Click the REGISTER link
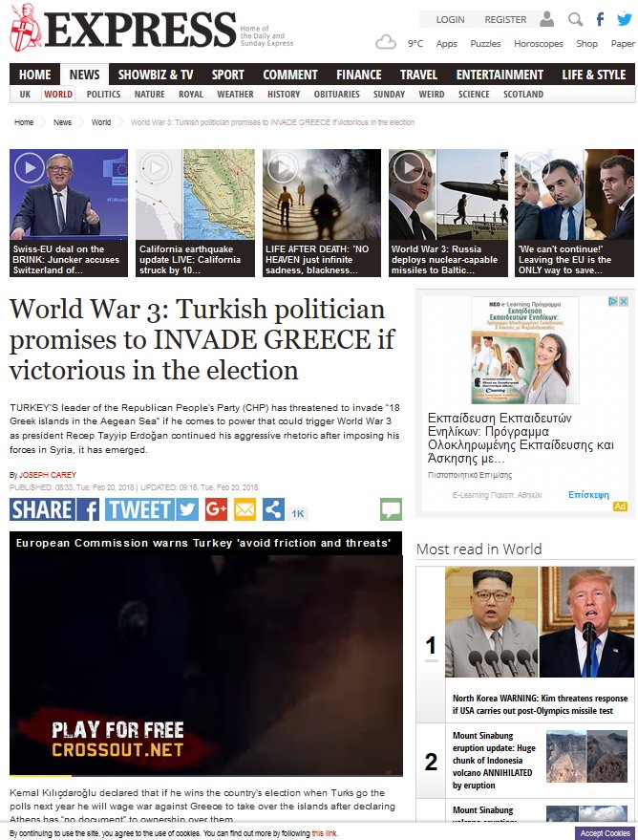Screen dimensions: 638x840 click(505, 20)
